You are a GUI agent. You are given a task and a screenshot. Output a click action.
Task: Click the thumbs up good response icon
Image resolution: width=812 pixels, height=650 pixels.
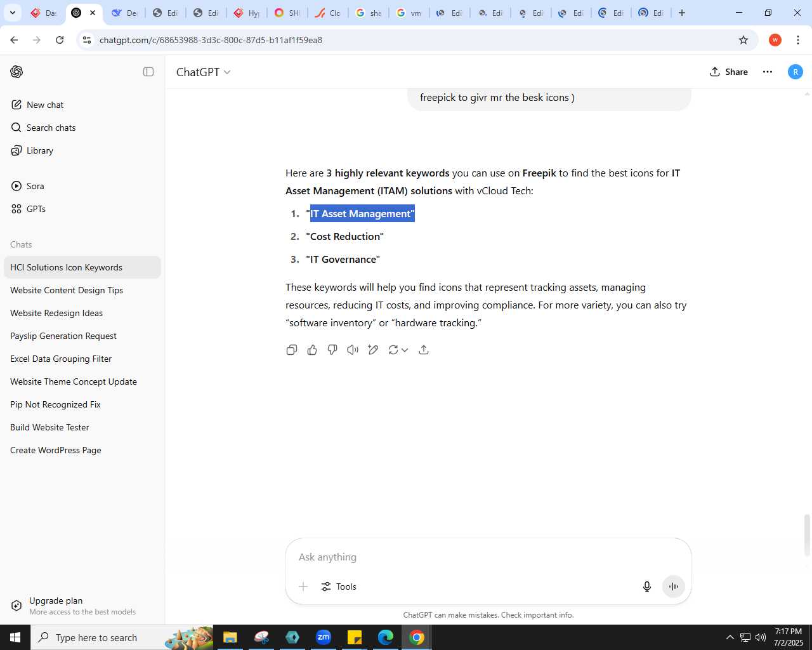(x=312, y=350)
